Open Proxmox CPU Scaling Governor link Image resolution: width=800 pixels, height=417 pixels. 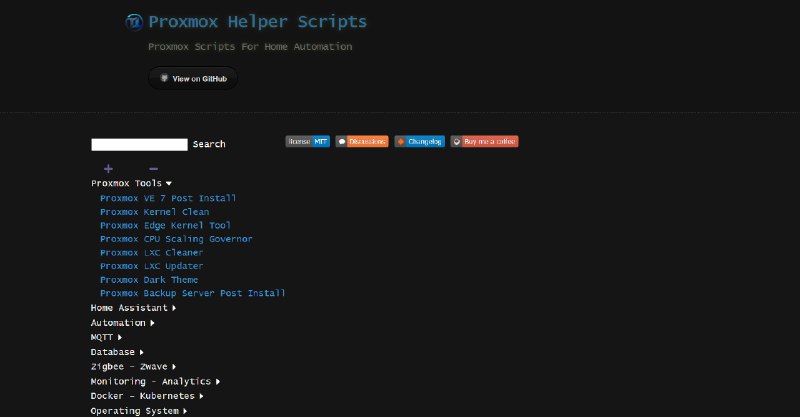click(x=176, y=239)
